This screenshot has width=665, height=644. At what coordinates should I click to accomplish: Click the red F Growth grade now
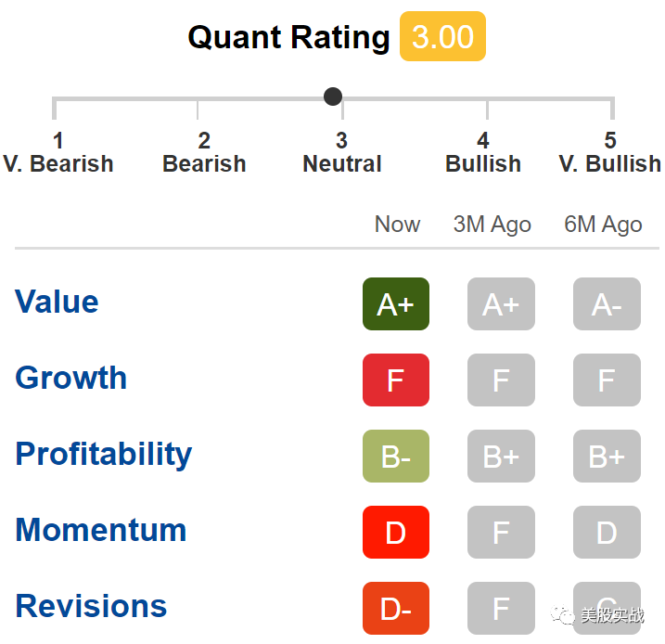click(396, 380)
